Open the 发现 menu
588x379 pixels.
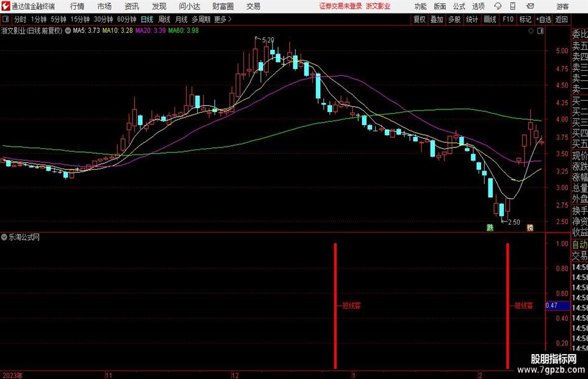[159, 6]
